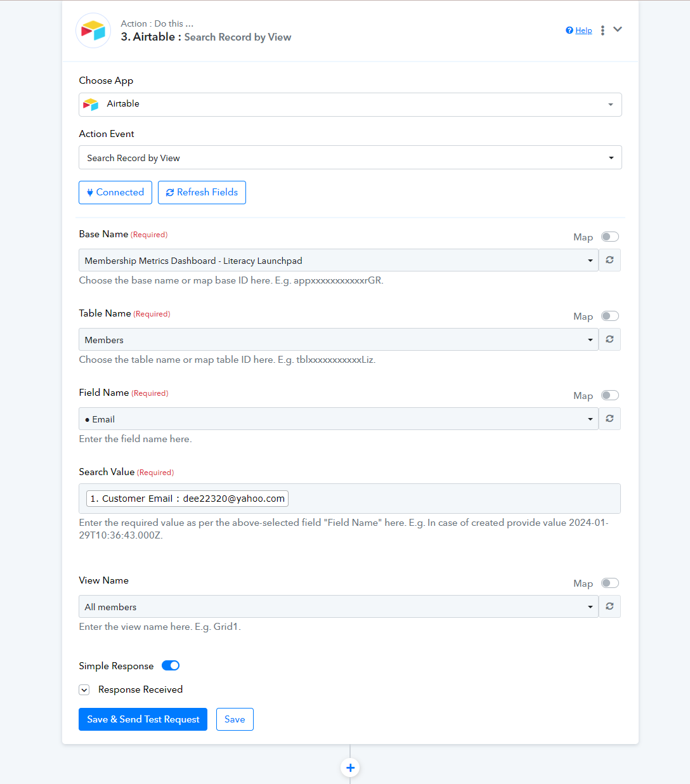Refresh the Table Name list icon
This screenshot has height=784, width=690.
click(x=609, y=339)
